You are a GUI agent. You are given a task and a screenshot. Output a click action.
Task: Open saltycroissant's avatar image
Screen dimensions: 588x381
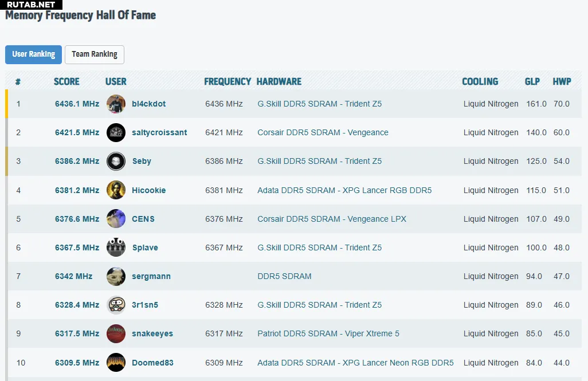tap(116, 132)
